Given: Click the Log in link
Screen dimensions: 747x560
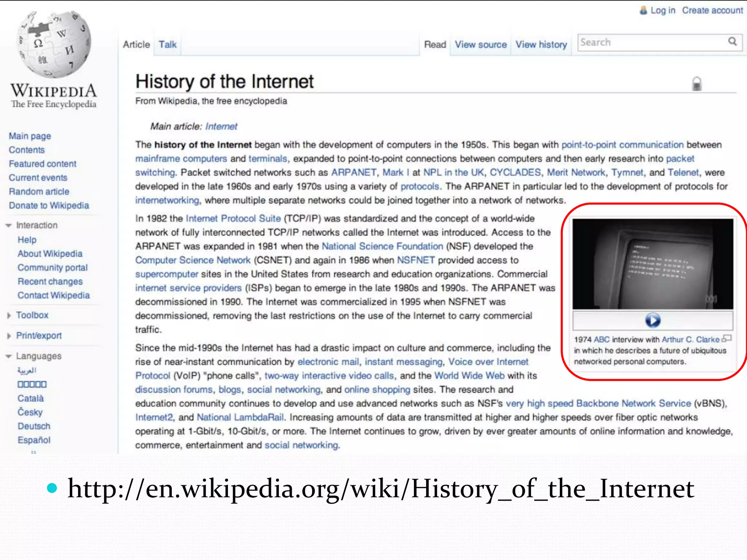Looking at the screenshot, I should pos(663,10).
